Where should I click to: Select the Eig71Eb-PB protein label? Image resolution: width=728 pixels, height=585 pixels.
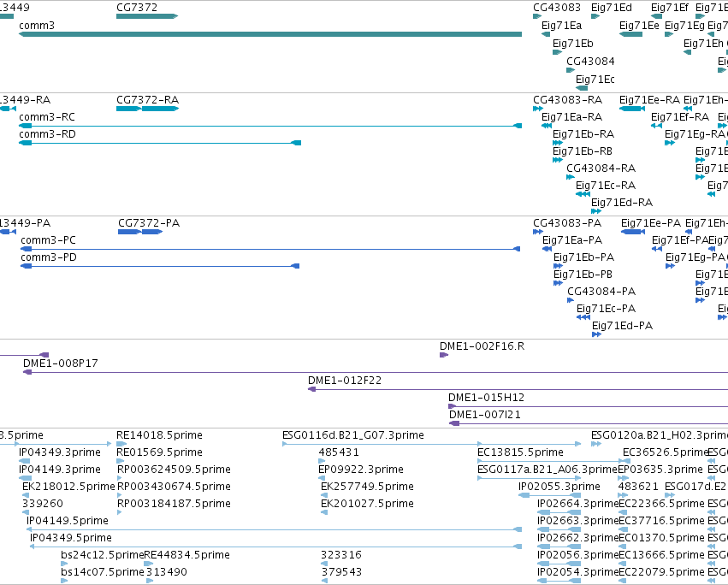coord(583,275)
